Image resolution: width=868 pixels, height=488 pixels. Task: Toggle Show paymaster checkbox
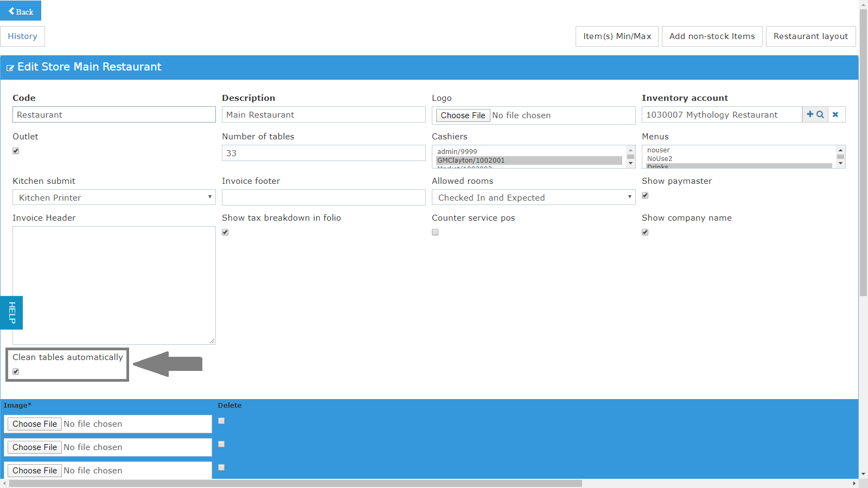[645, 195]
